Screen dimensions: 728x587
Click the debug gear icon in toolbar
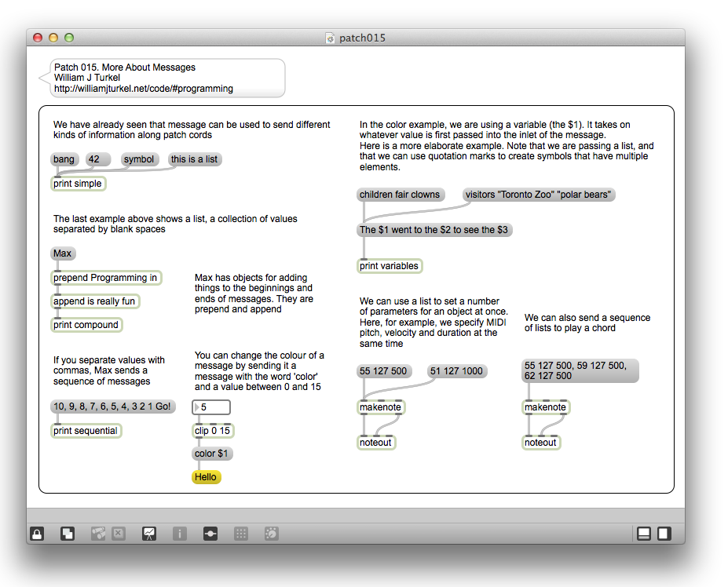pyautogui.click(x=271, y=534)
